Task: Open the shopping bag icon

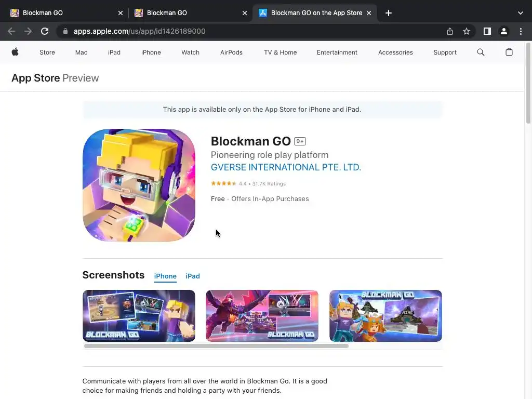Action: click(x=509, y=52)
